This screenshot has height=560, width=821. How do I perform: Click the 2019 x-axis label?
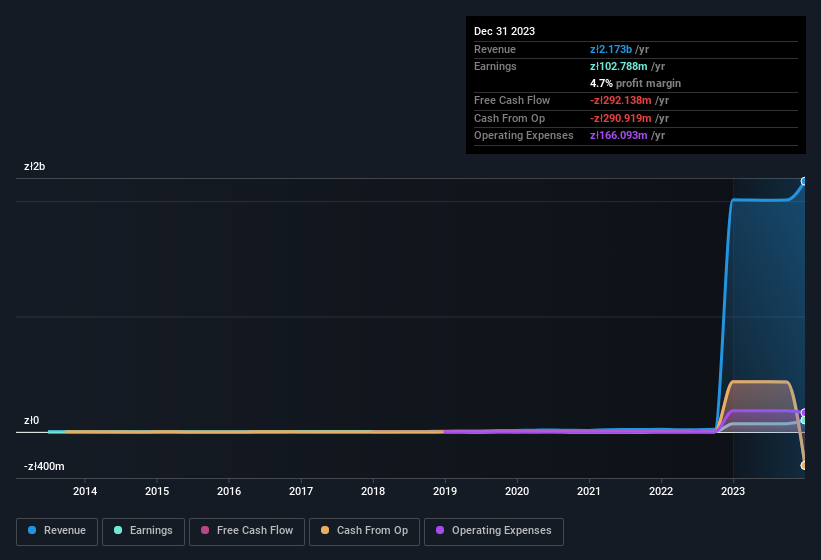(x=445, y=491)
